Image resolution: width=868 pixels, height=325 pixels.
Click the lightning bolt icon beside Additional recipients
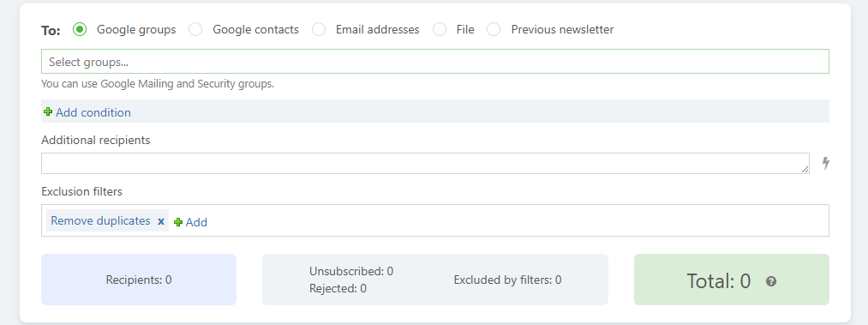click(825, 163)
